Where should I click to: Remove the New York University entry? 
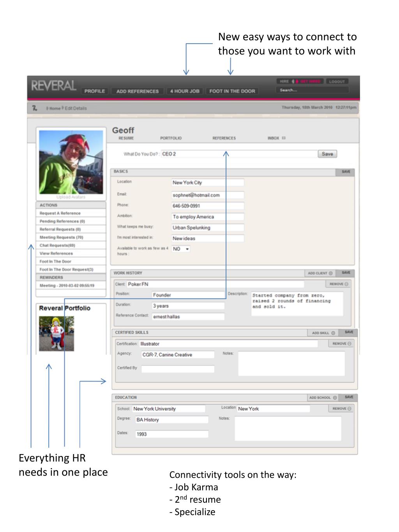[342, 409]
